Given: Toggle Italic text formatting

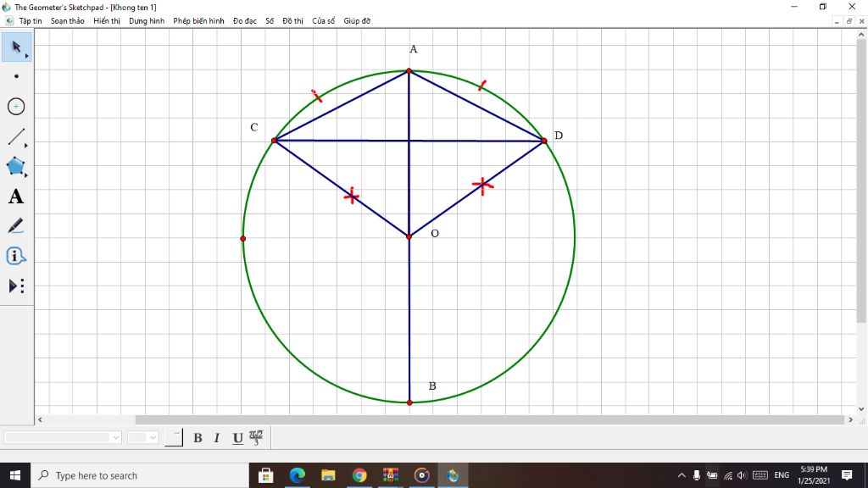Looking at the screenshot, I should point(217,438).
